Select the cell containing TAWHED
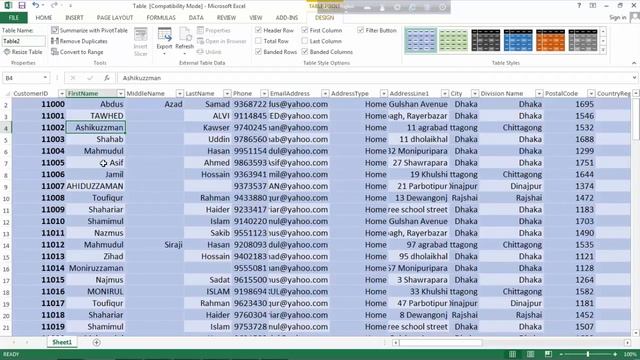 pos(96,116)
